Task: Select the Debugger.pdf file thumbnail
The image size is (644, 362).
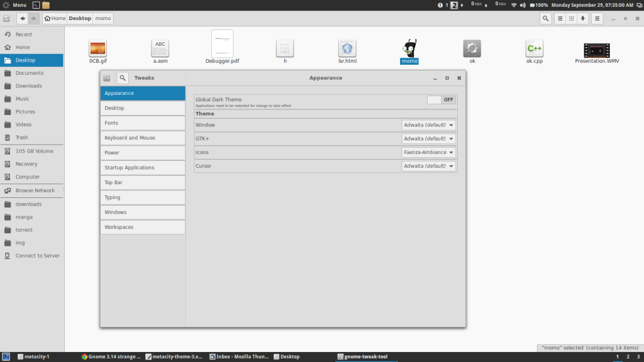Action: pos(222,44)
